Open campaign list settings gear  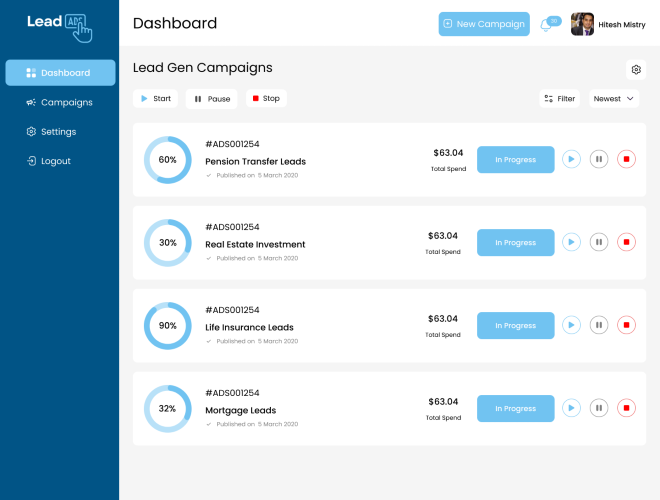click(x=636, y=69)
